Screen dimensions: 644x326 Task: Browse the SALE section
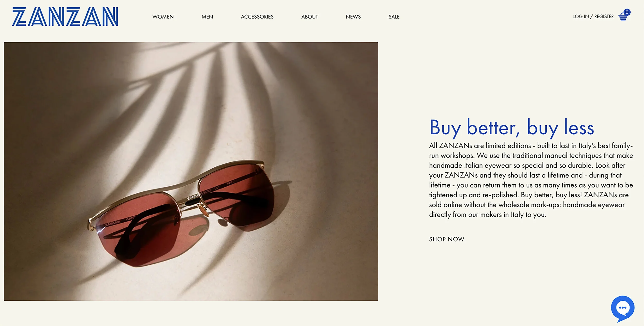tap(394, 17)
